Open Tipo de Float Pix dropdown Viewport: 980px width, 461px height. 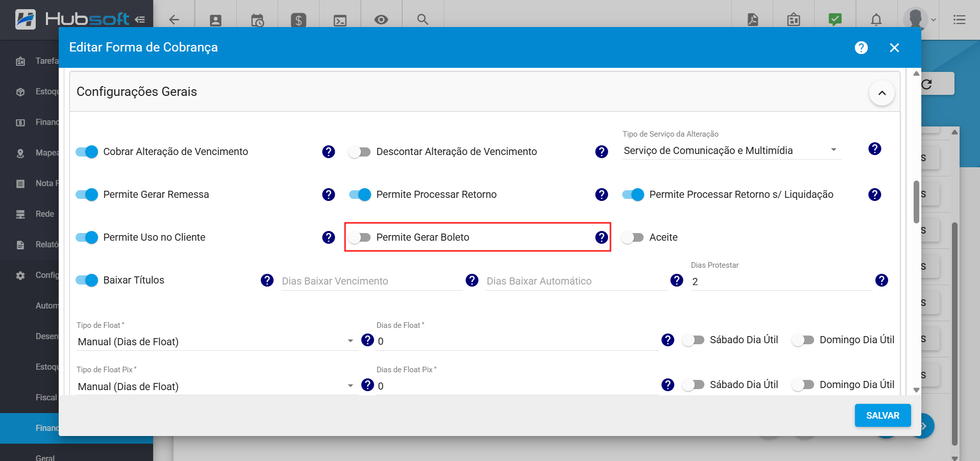tap(217, 387)
